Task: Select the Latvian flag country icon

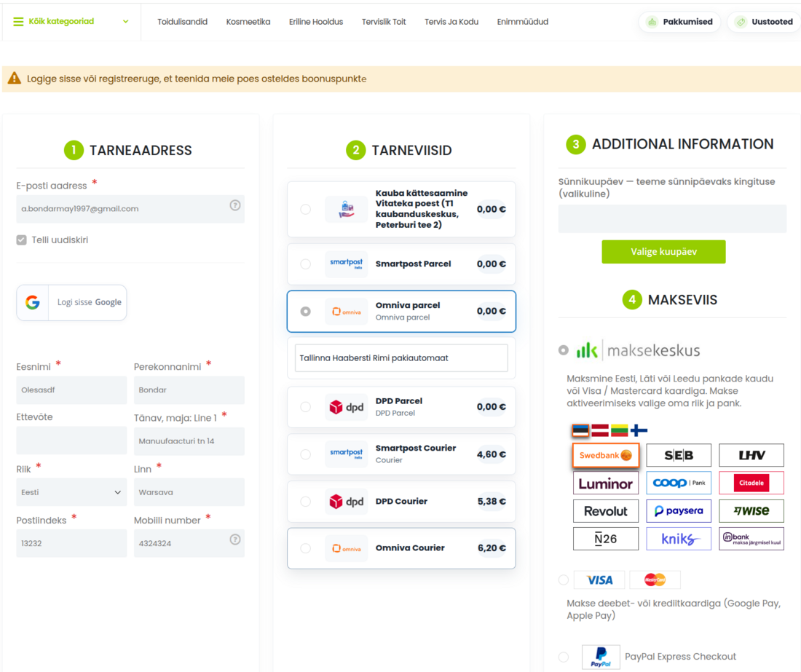Action: [x=600, y=430]
